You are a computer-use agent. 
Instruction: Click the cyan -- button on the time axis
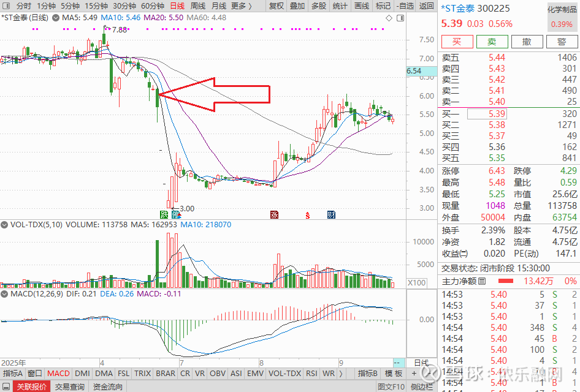[399, 363]
